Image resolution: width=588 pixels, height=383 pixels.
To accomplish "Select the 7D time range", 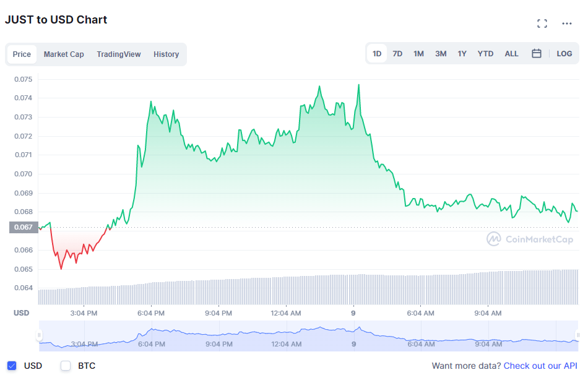I will (x=397, y=54).
